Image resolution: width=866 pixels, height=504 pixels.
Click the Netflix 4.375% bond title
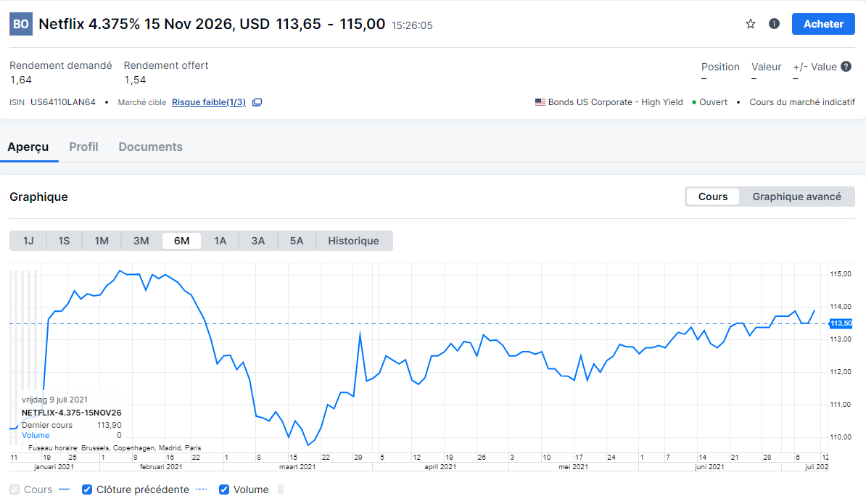pos(154,24)
